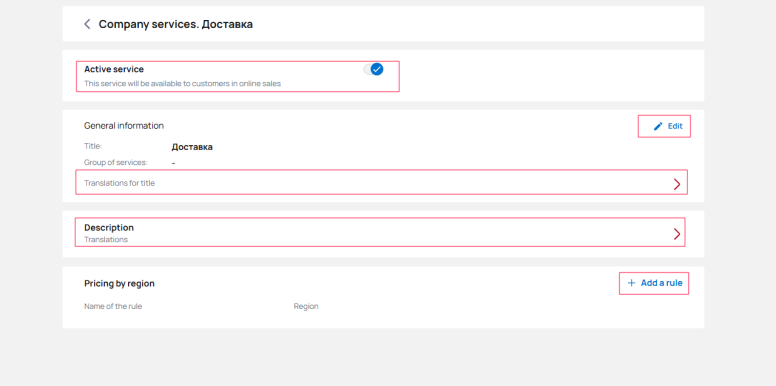Viewport: 776px width, 386px height.
Task: Go back using the left chevron arrow
Action: [87, 24]
